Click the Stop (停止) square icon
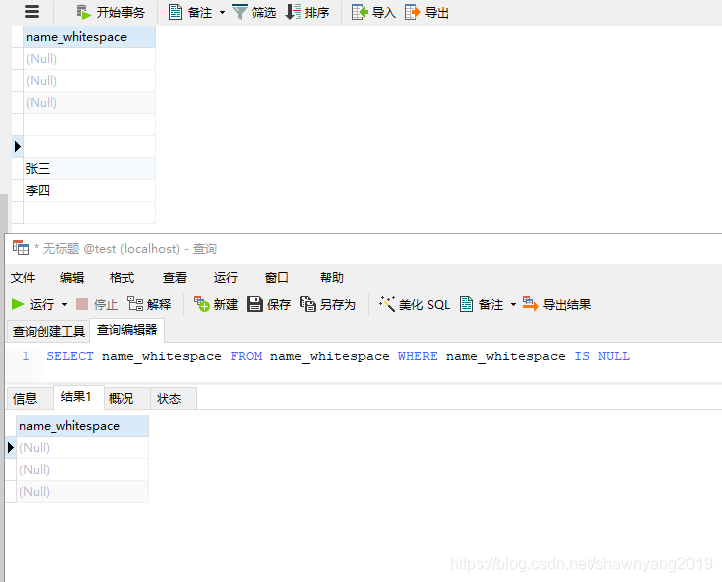Screen dimensions: 722x582 point(82,304)
